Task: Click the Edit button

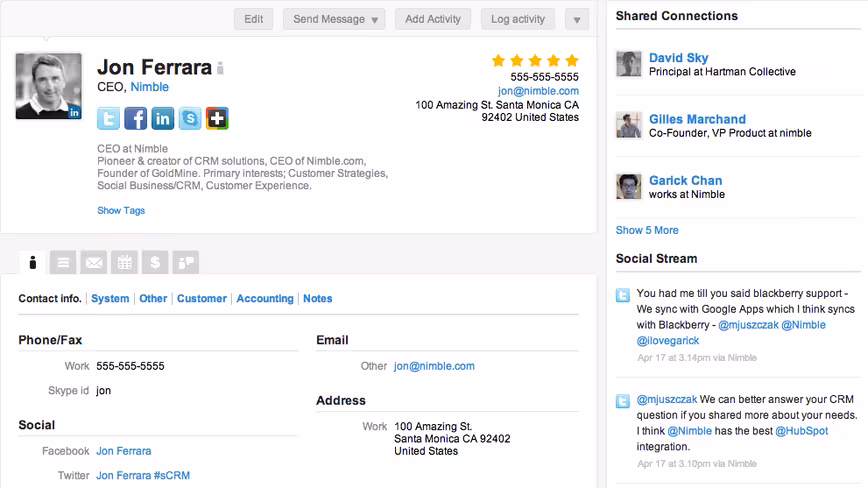Action: point(254,19)
